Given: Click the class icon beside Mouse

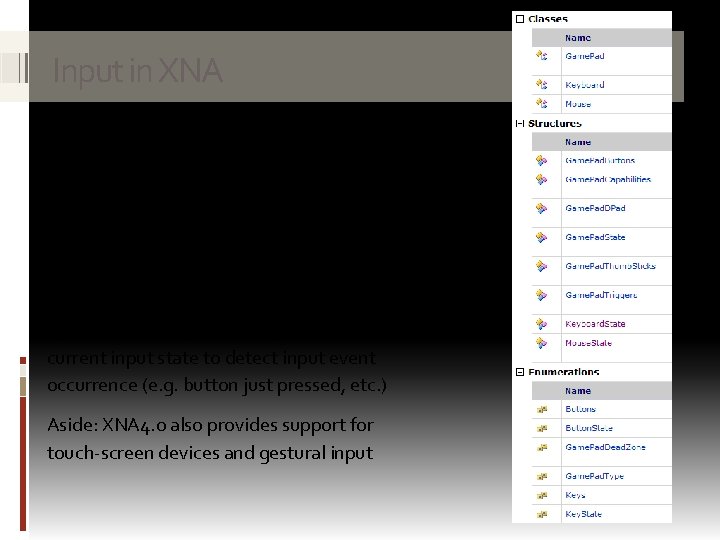Looking at the screenshot, I should [542, 103].
